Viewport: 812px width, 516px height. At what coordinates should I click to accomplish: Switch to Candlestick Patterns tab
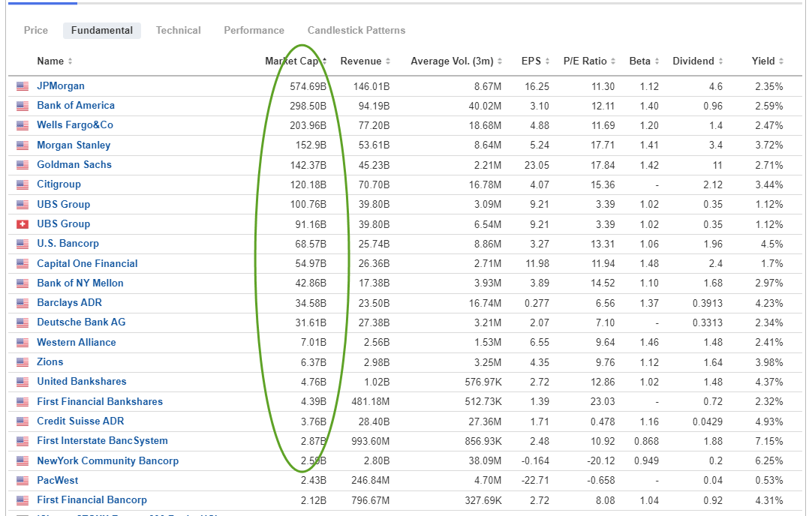pos(356,31)
